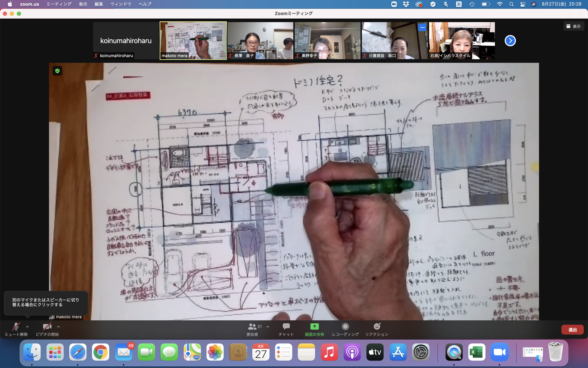Select 奥野幸子 video thumbnail
This screenshot has height=368, width=588.
pyautogui.click(x=328, y=41)
